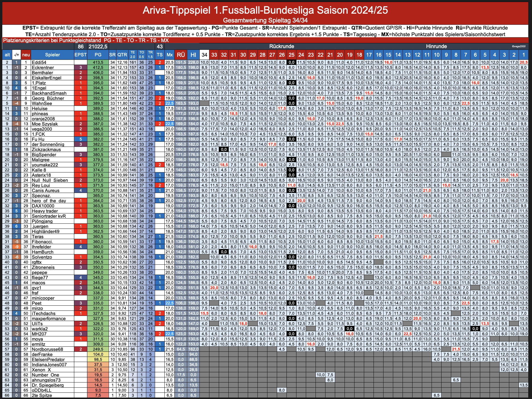Select the 'neu' column header
The image size is (532, 399).
click(x=26, y=55)
